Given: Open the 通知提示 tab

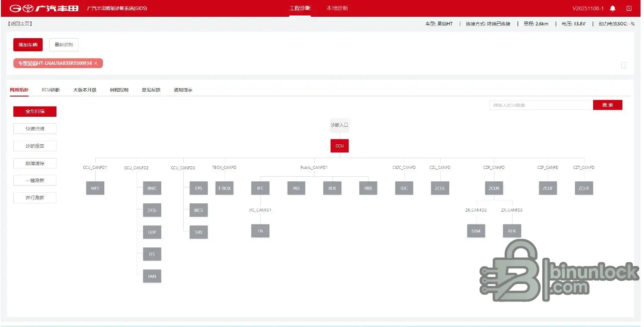Looking at the screenshot, I should coord(183,90).
